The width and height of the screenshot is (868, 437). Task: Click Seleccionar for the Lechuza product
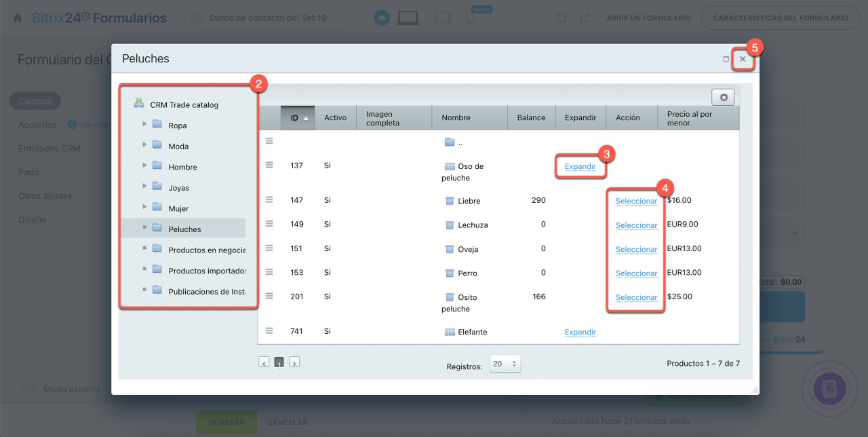point(636,225)
